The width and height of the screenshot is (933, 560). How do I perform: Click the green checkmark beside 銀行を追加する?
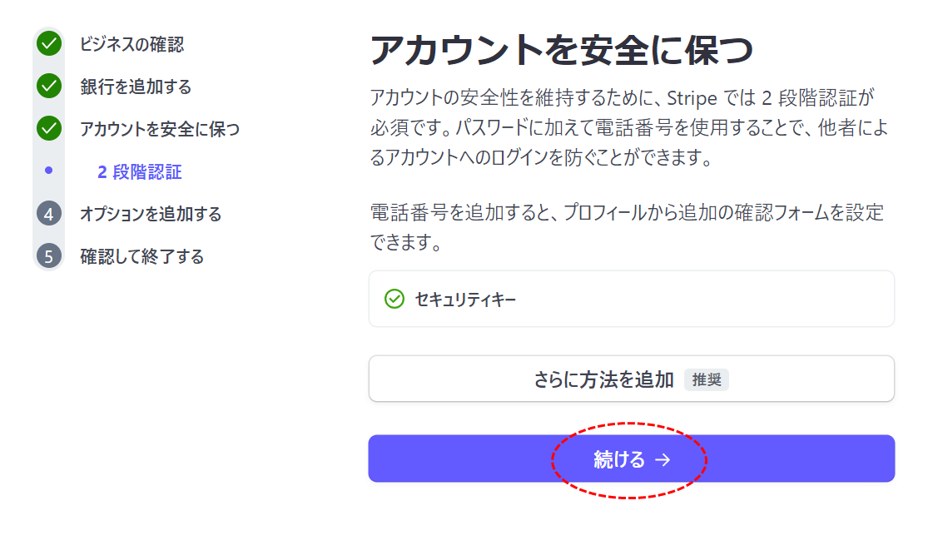tap(49, 87)
